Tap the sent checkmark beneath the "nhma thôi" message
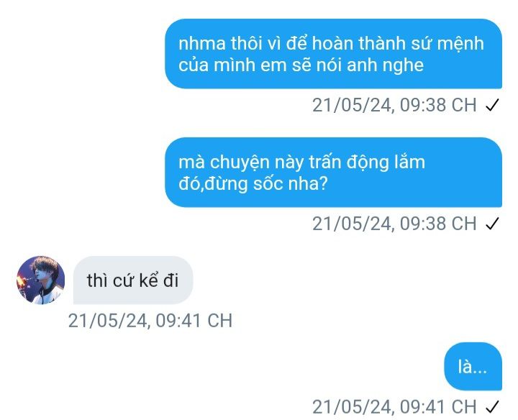The image size is (518, 420). (x=492, y=105)
